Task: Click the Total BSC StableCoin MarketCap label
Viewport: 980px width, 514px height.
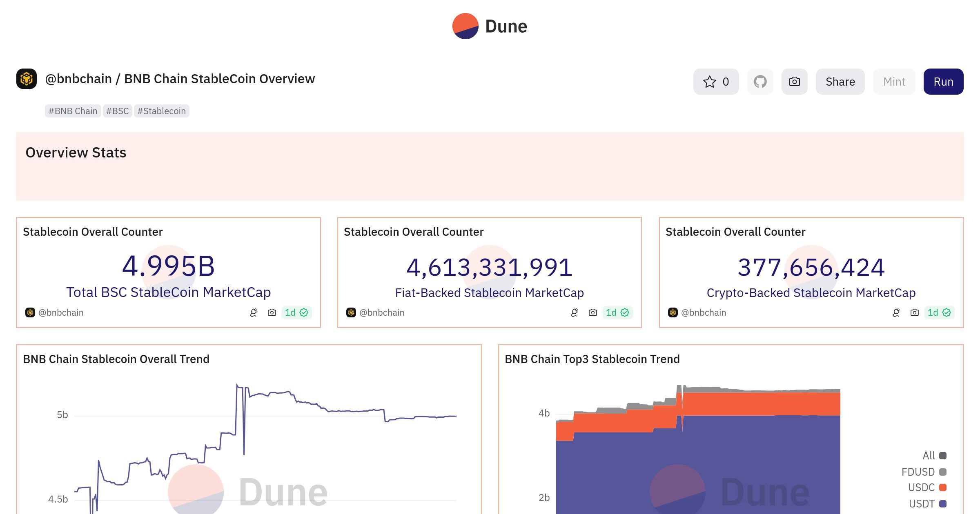Action: [x=168, y=292]
